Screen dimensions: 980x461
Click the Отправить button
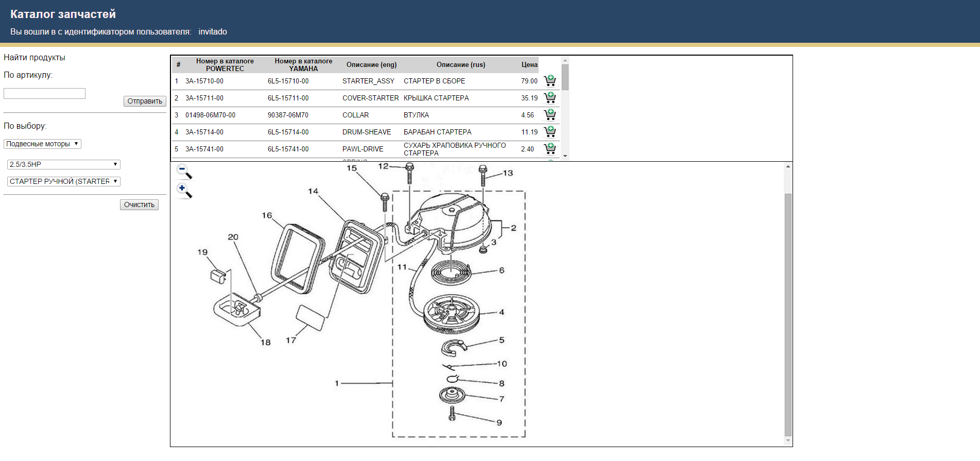click(145, 101)
